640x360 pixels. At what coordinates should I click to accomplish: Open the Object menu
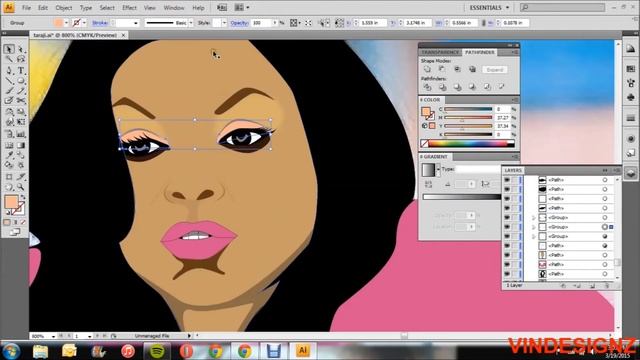click(x=64, y=8)
